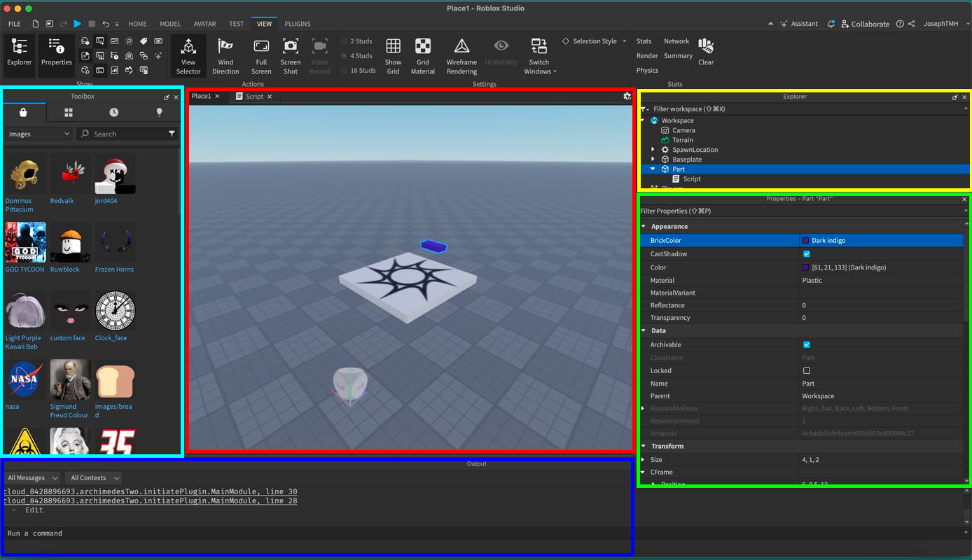Collapse the Part tree node
The height and width of the screenshot is (560, 972).
tap(653, 169)
